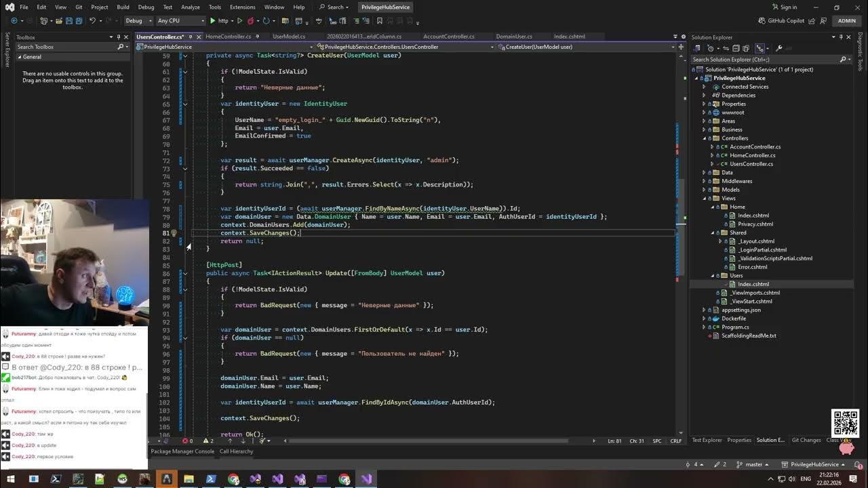Open the Analyze menu
This screenshot has width=868, height=488.
[190, 7]
